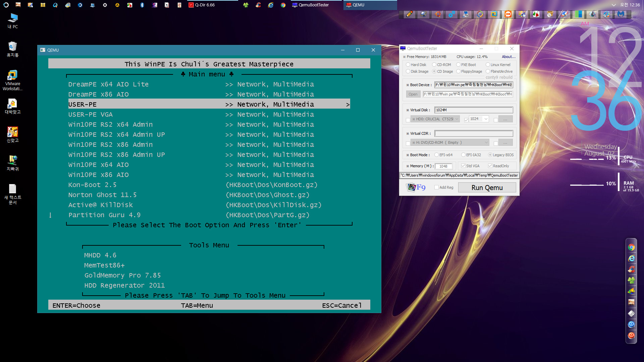This screenshot has height=362, width=644.
Task: Click the Boot Device path field
Action: 474,85
